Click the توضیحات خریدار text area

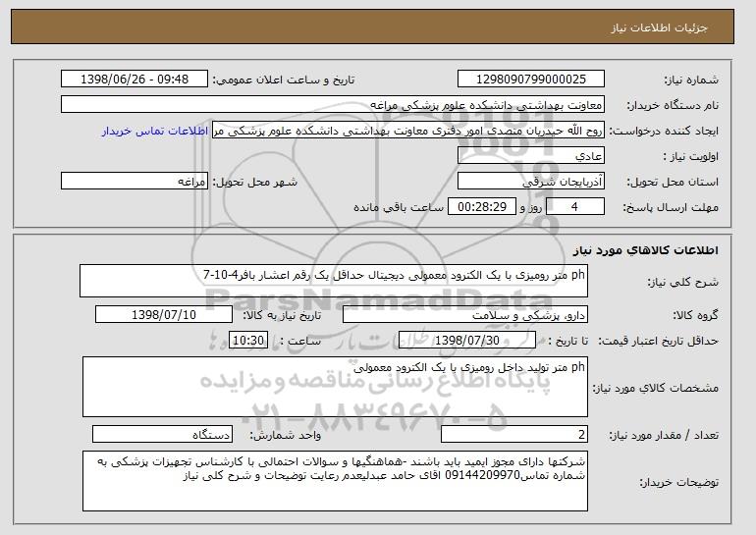335,481
